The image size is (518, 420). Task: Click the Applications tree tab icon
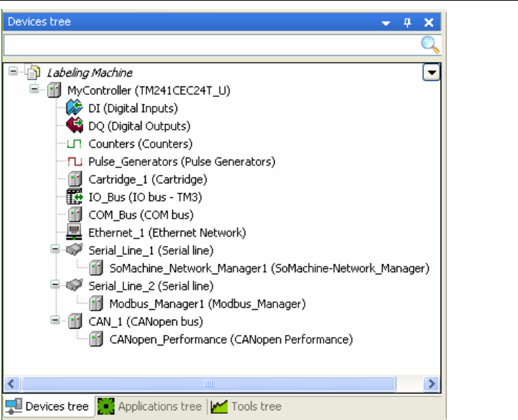click(x=106, y=406)
